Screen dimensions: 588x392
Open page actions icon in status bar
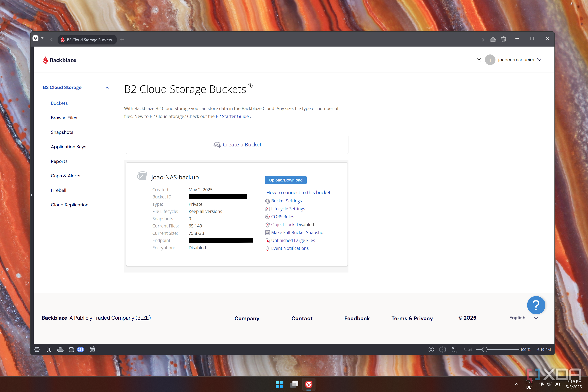click(x=454, y=349)
